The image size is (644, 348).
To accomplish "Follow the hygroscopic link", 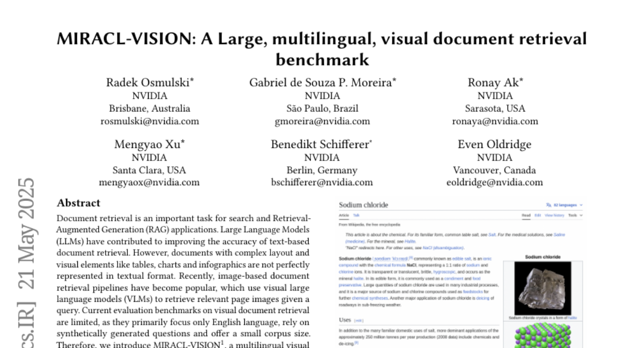I will click(x=443, y=272).
